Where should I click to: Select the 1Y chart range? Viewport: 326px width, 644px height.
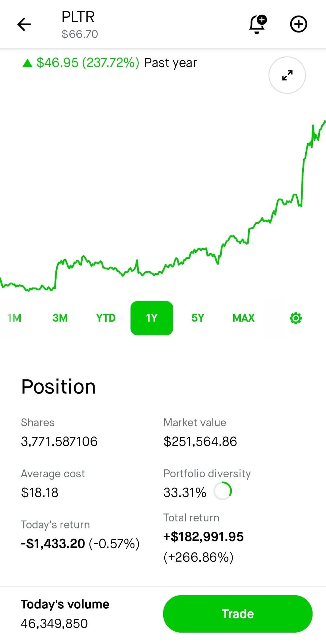tap(152, 318)
